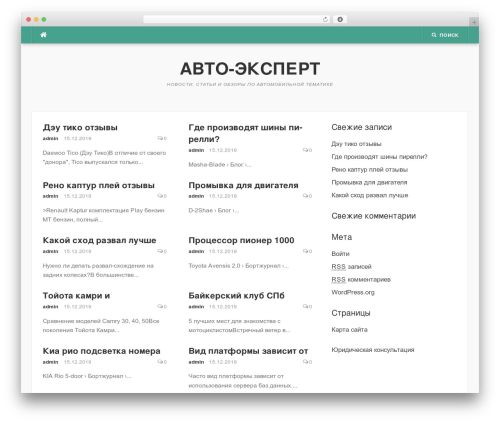
Task: Open RSS записей feed link
Action: click(x=351, y=267)
